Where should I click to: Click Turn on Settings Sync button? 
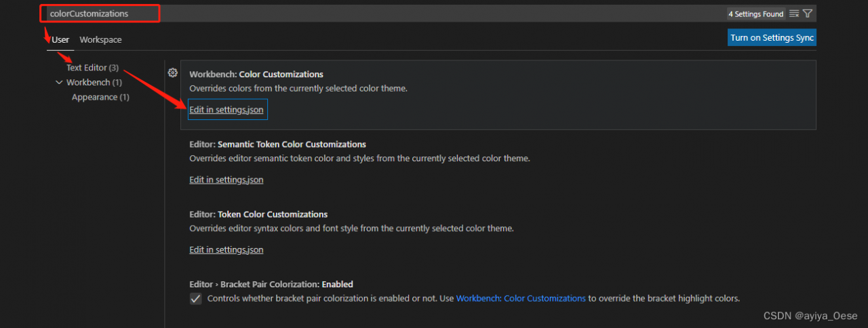(x=772, y=38)
